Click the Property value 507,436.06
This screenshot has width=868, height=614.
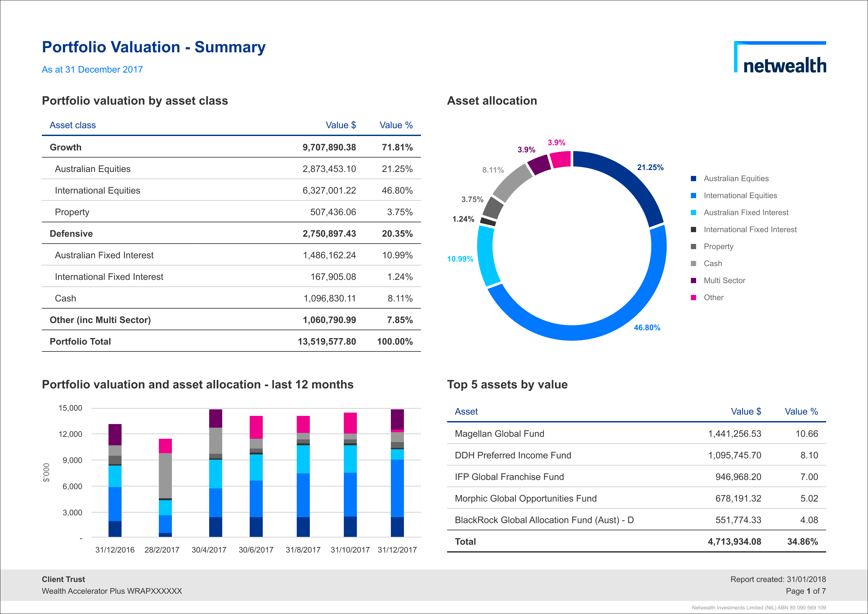coord(333,212)
